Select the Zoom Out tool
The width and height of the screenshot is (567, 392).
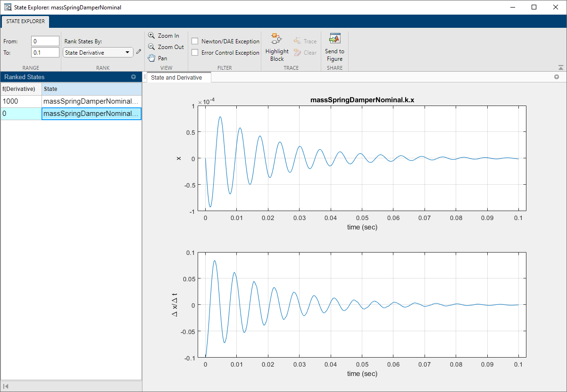(166, 47)
